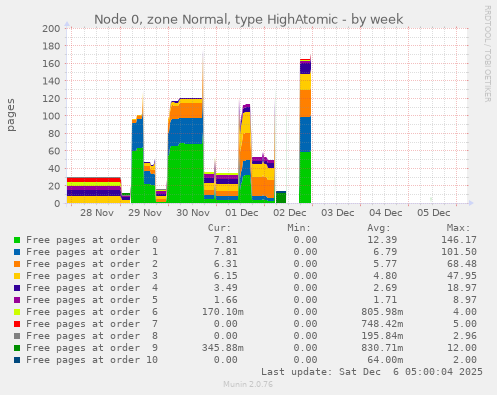Click the gray order 8 legend swatch
Viewport: 497px width, 395px height.
coord(17,336)
